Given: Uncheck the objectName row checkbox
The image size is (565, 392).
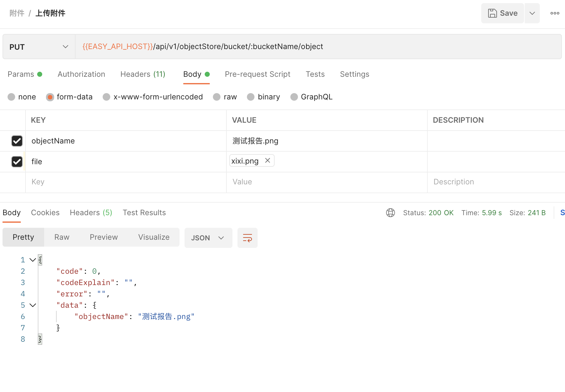Looking at the screenshot, I should [17, 141].
